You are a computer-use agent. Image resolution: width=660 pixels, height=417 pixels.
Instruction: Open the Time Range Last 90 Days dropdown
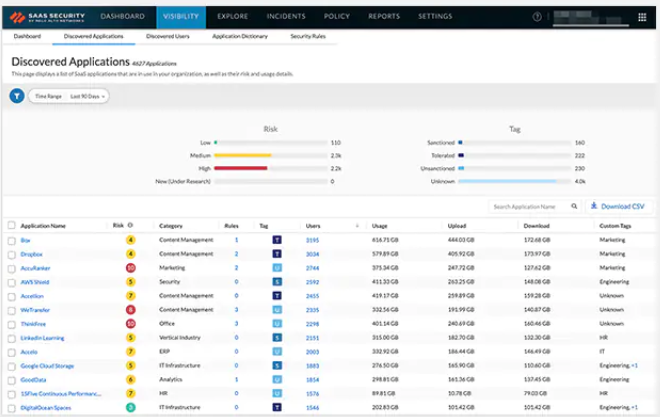pyautogui.click(x=69, y=96)
